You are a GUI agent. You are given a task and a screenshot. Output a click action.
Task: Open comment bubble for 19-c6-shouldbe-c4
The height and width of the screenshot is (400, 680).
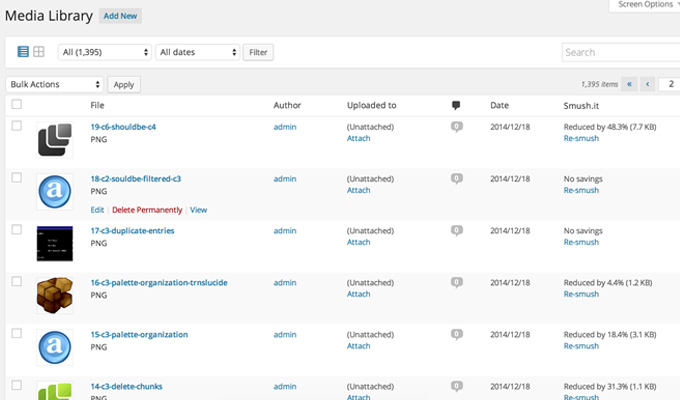pos(457,127)
